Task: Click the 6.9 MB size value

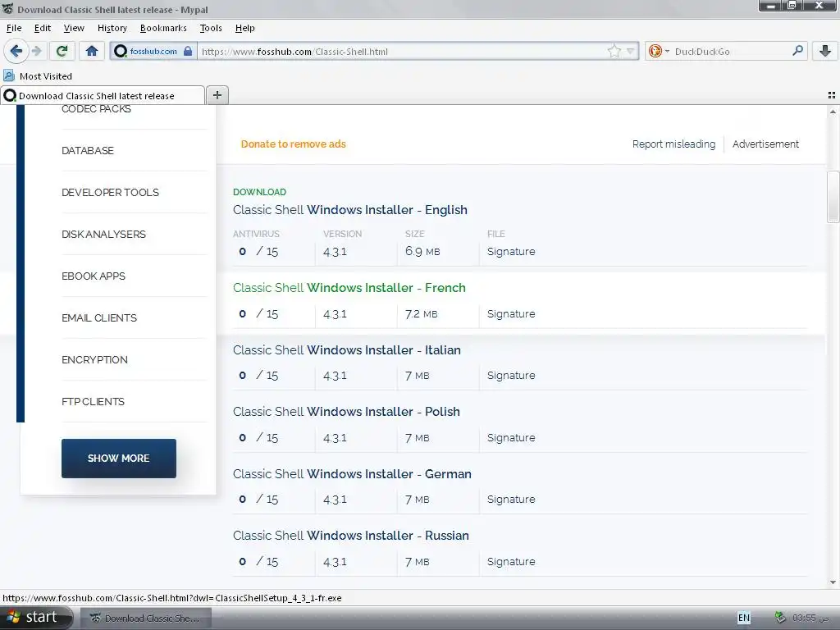Action: [422, 251]
